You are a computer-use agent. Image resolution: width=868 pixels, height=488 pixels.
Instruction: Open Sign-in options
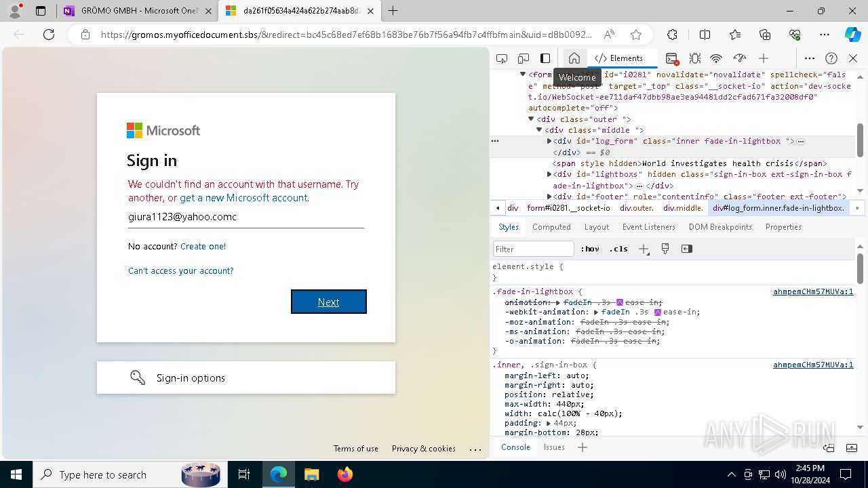tap(246, 378)
